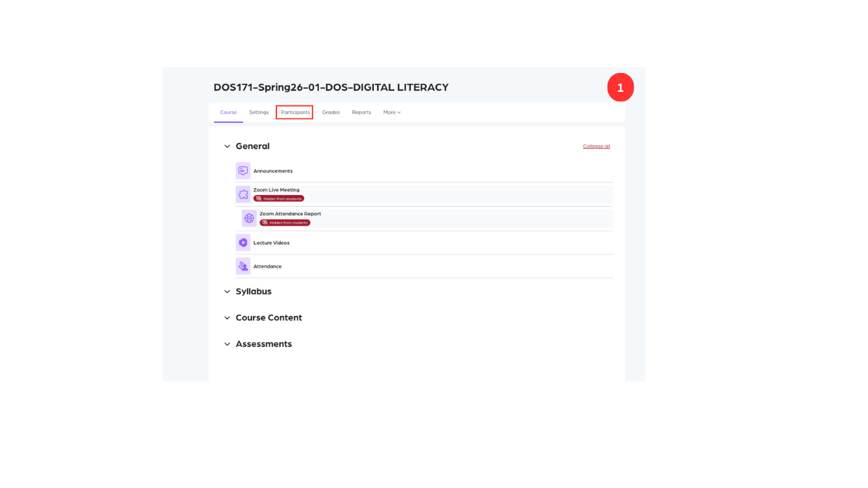Toggle the Course Content section chevron

227,318
